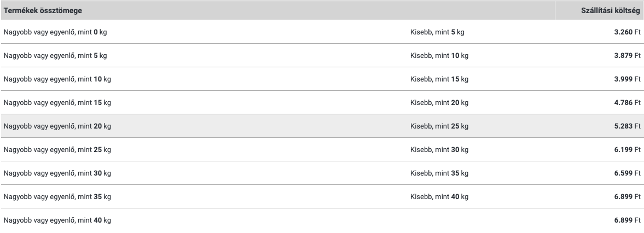This screenshot has height=233, width=644.
Task: Choose the 6.199 Ft price
Action: point(627,150)
